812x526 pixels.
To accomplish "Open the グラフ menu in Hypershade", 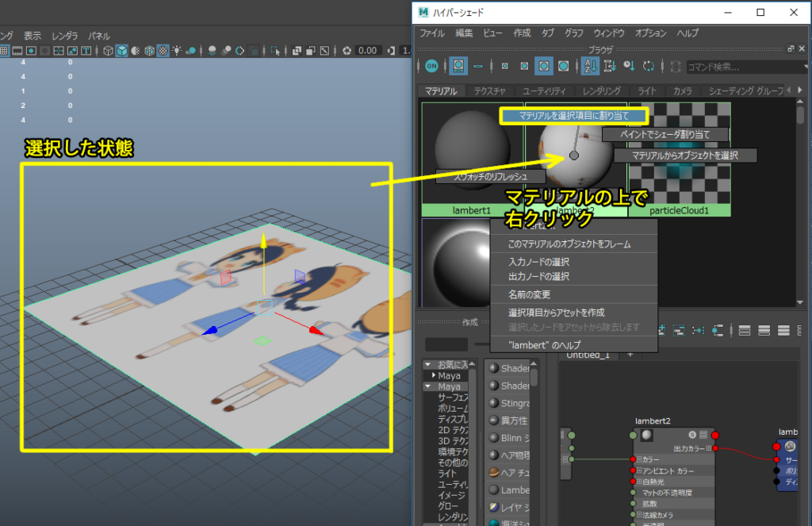I will click(x=574, y=33).
